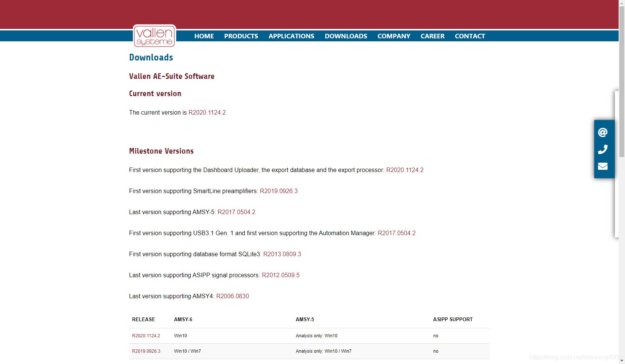This screenshot has width=625, height=364.
Task: Click the 'Downloads' page title
Action: (151, 57)
